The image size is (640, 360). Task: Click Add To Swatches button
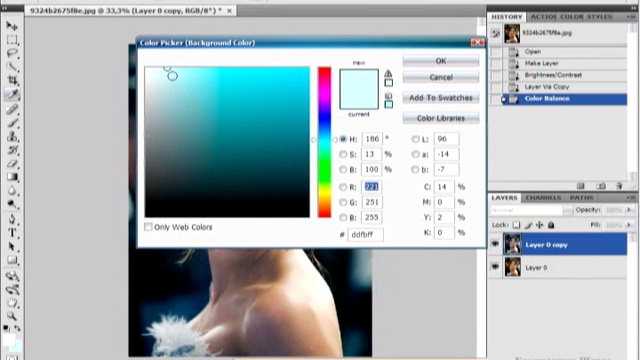click(441, 98)
